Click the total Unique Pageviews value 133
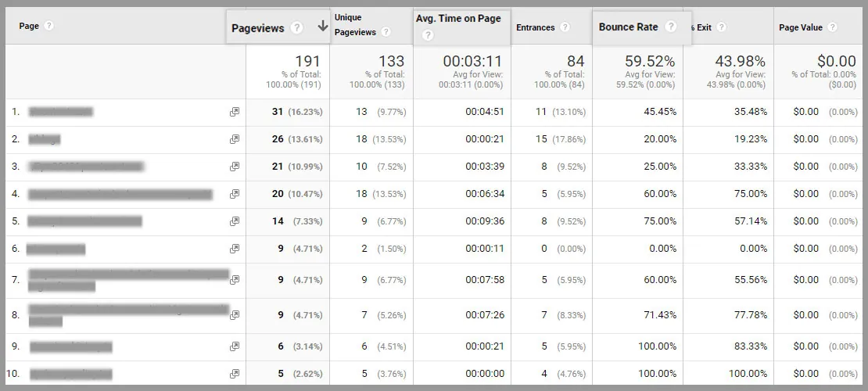 [391, 61]
